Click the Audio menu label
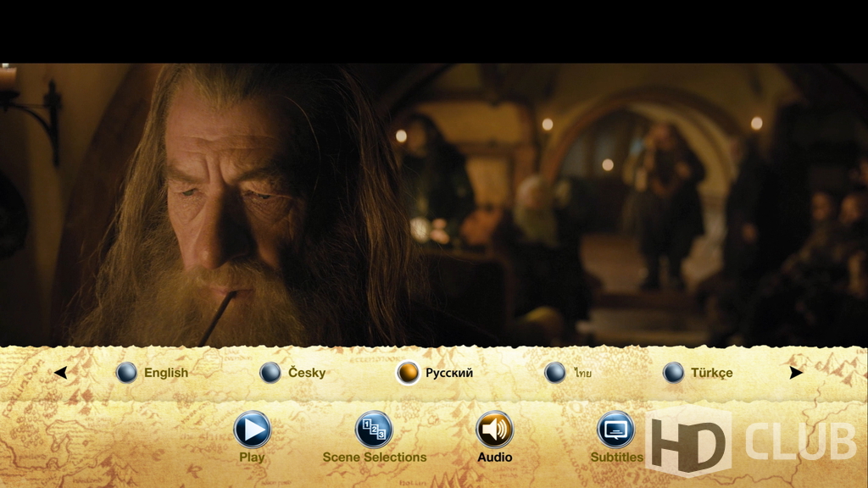The height and width of the screenshot is (488, 868). (x=494, y=457)
